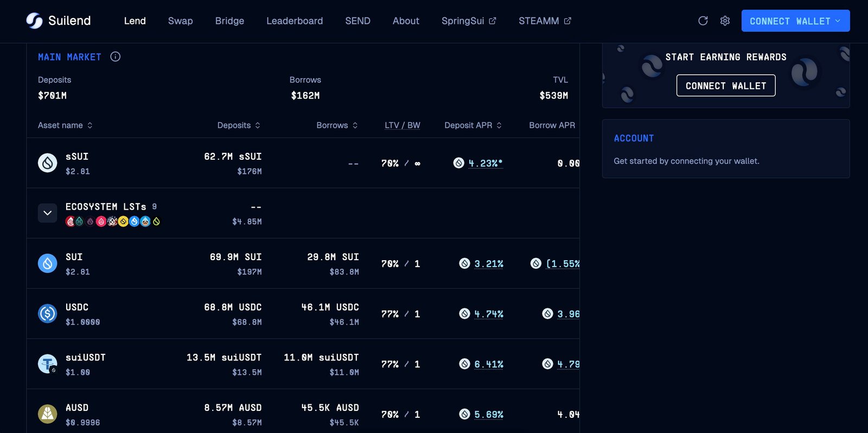Click the Suilend logo icon
The height and width of the screenshot is (433, 868).
click(x=34, y=21)
